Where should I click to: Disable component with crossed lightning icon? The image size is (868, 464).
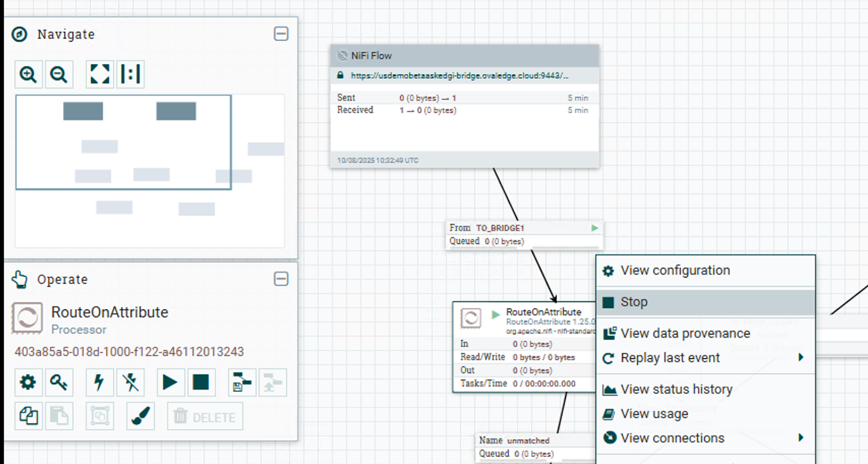tap(130, 383)
